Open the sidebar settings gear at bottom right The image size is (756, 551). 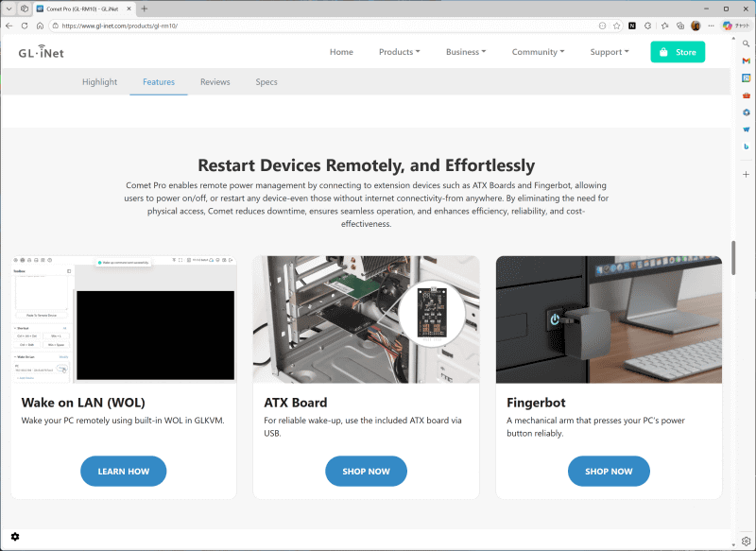[x=746, y=541]
